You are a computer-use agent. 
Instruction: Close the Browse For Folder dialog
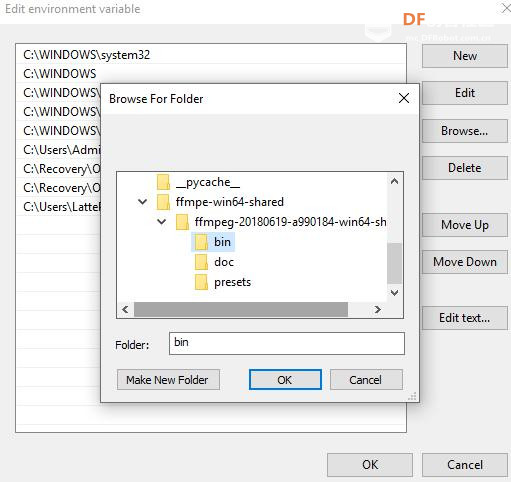tap(404, 98)
